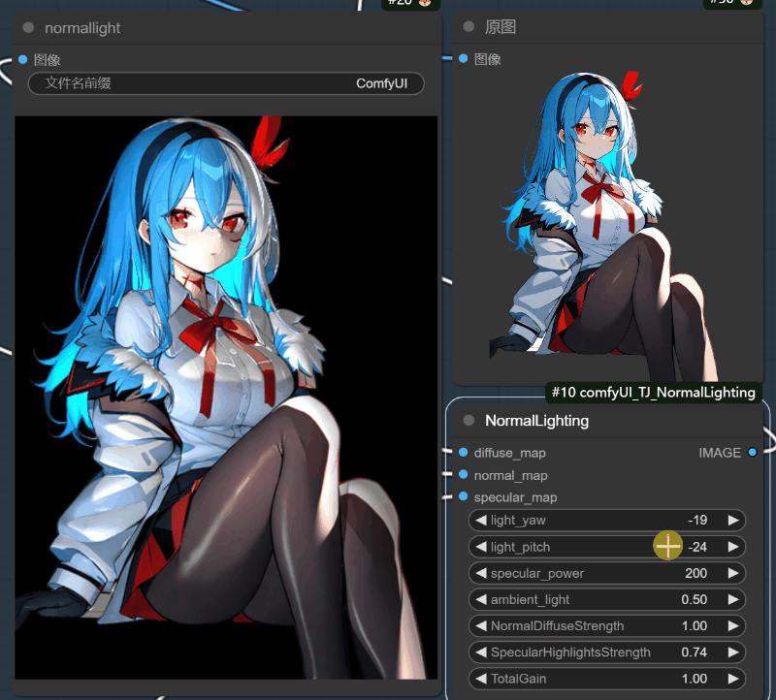The image size is (776, 700).
Task: Increase light_yaw with the right arrow
Action: 733,520
